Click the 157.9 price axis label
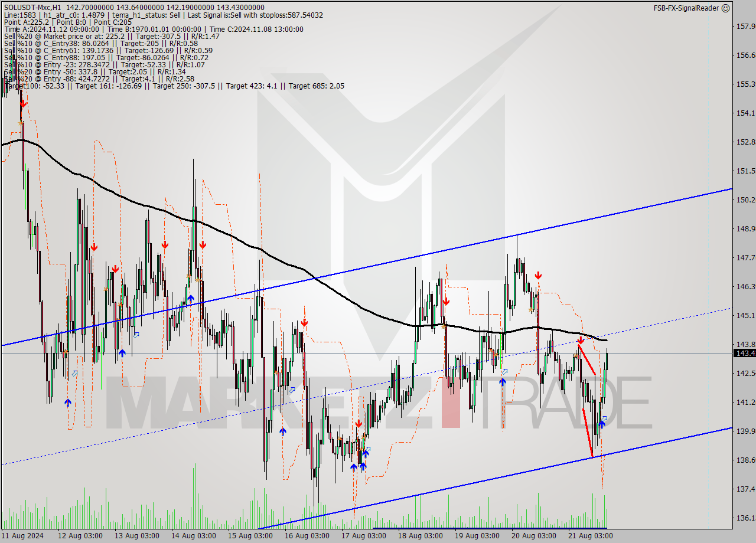 pos(745,26)
